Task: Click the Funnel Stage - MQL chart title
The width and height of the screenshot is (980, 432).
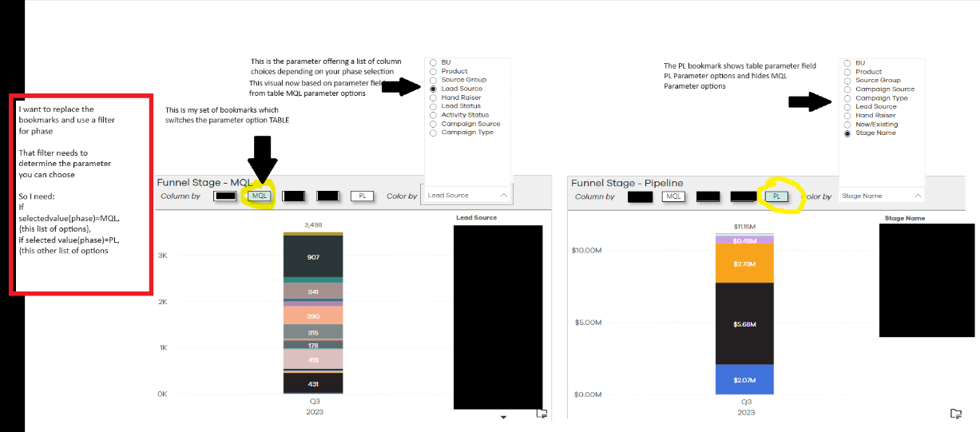Action: pos(204,182)
